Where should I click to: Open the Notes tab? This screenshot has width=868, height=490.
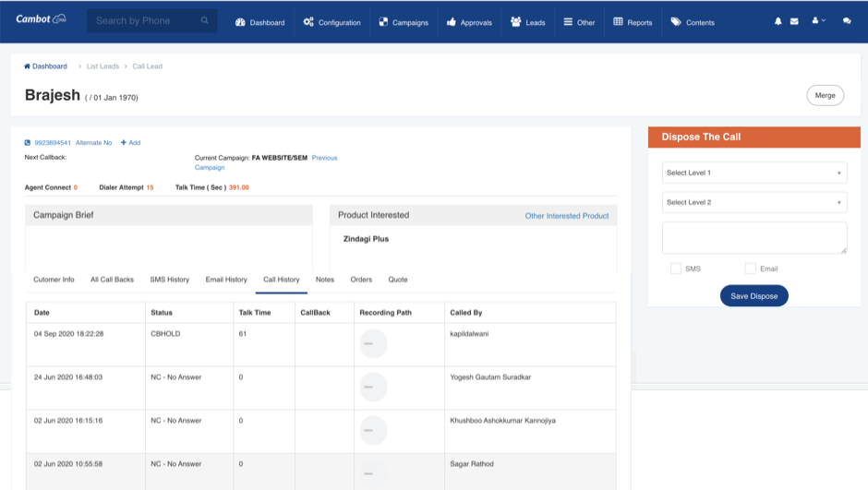pyautogui.click(x=325, y=280)
